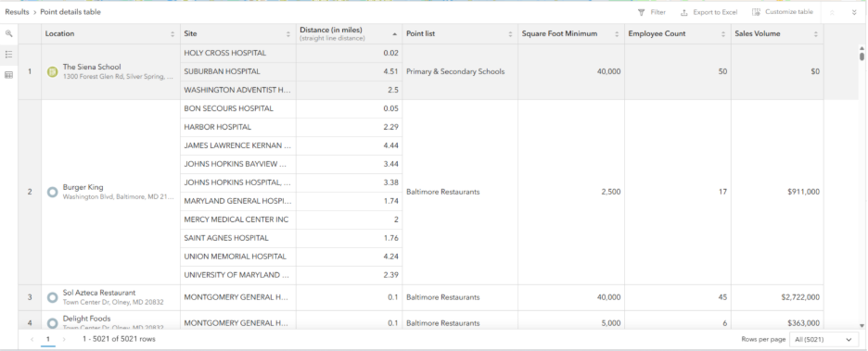
Task: Click Sol Azteca Restaurant location name
Action: point(99,293)
